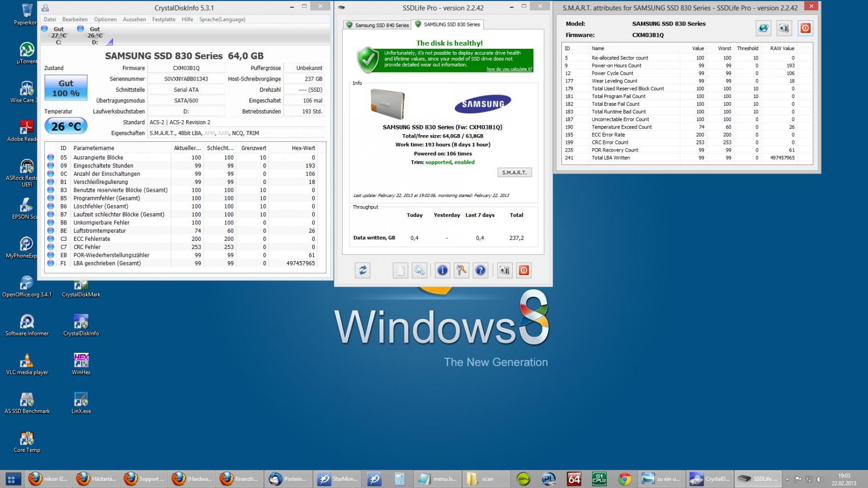This screenshot has height=488, width=868.
Task: Click the camera screenshot icon in SSDLife Pro main window
Action: pyautogui.click(x=504, y=270)
